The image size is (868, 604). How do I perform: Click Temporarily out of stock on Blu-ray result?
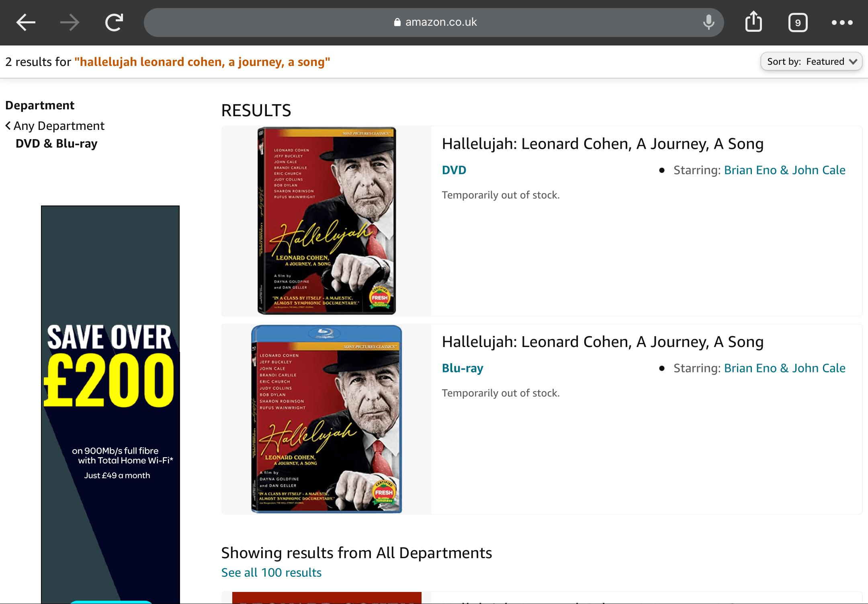[x=501, y=393]
